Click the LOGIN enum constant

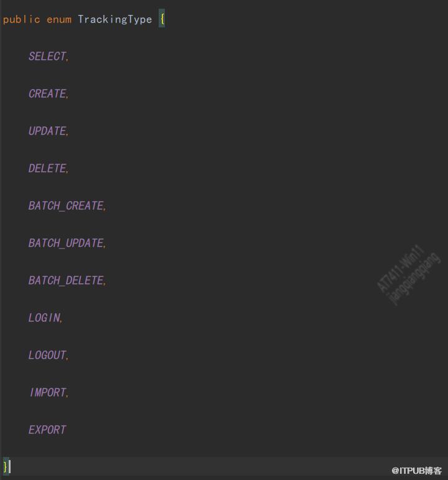coord(44,318)
